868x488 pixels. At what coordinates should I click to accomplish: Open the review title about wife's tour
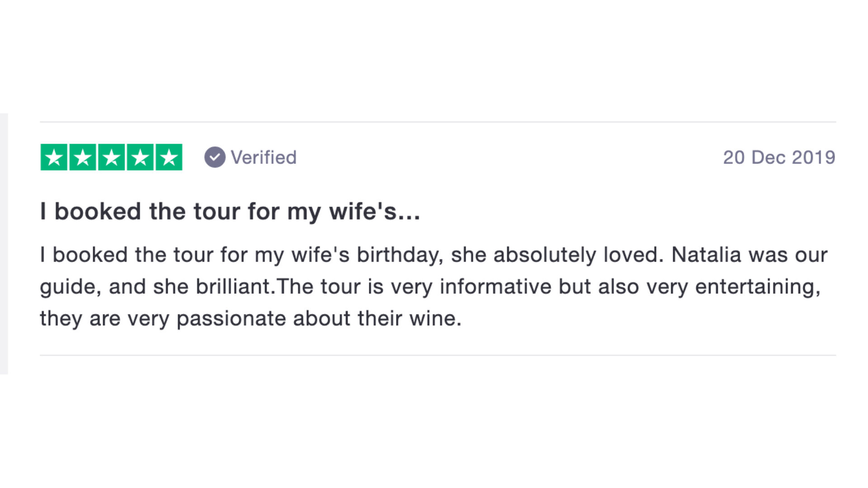[230, 211]
